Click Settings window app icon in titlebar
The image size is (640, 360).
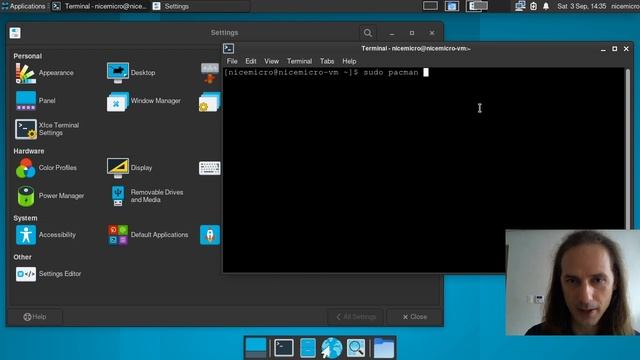pos(15,33)
